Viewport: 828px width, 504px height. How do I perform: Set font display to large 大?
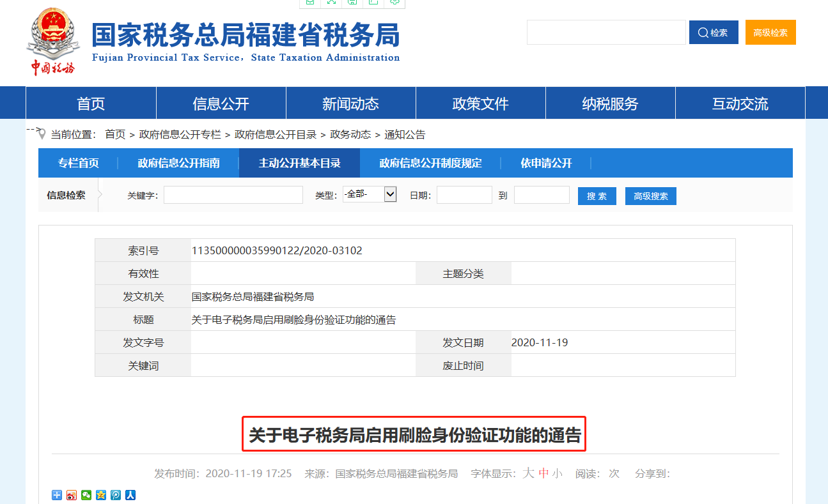[x=528, y=473]
